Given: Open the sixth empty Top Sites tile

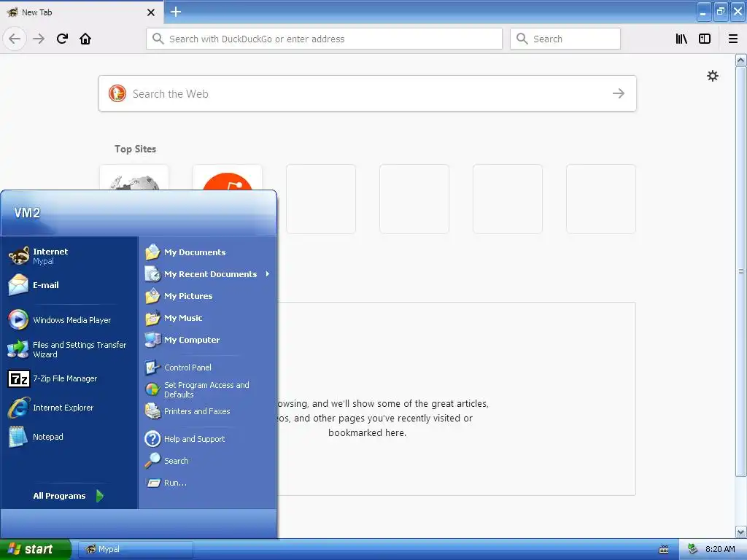Looking at the screenshot, I should point(601,199).
